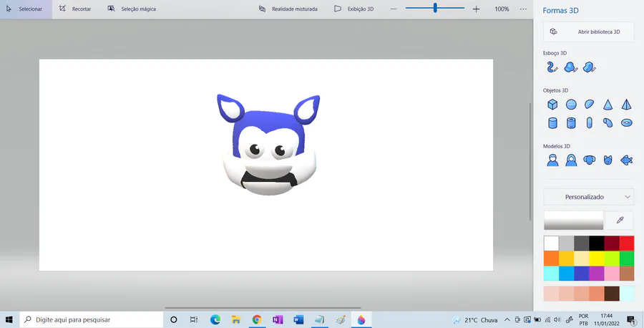Image resolution: width=644 pixels, height=328 pixels.
Task: Click the canvas vertical scrollbar
Action: (x=530, y=161)
